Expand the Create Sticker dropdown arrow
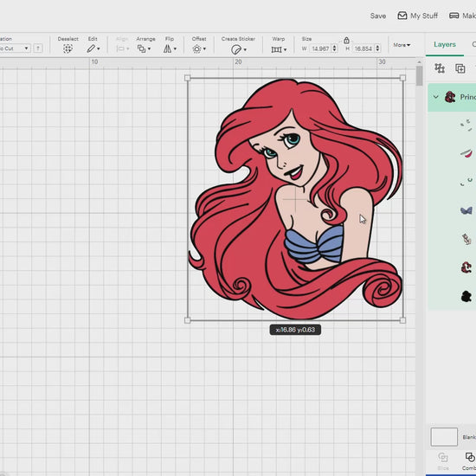 coord(245,49)
